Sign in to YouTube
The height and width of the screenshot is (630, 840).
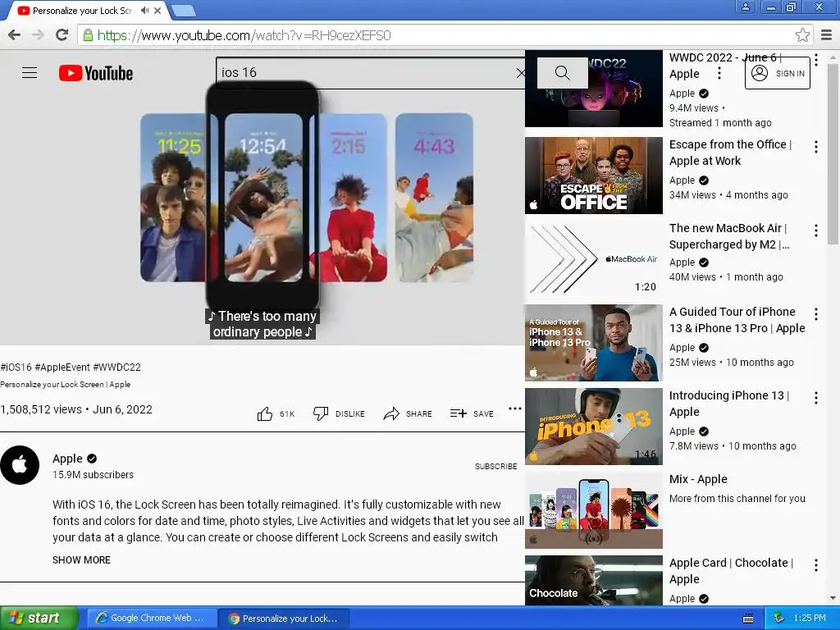pyautogui.click(x=778, y=73)
